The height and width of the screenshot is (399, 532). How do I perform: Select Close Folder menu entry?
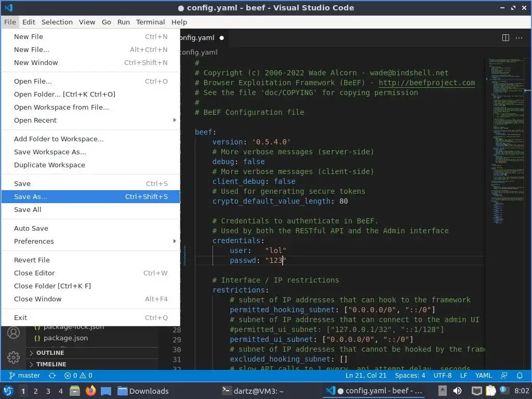[x=90, y=286]
